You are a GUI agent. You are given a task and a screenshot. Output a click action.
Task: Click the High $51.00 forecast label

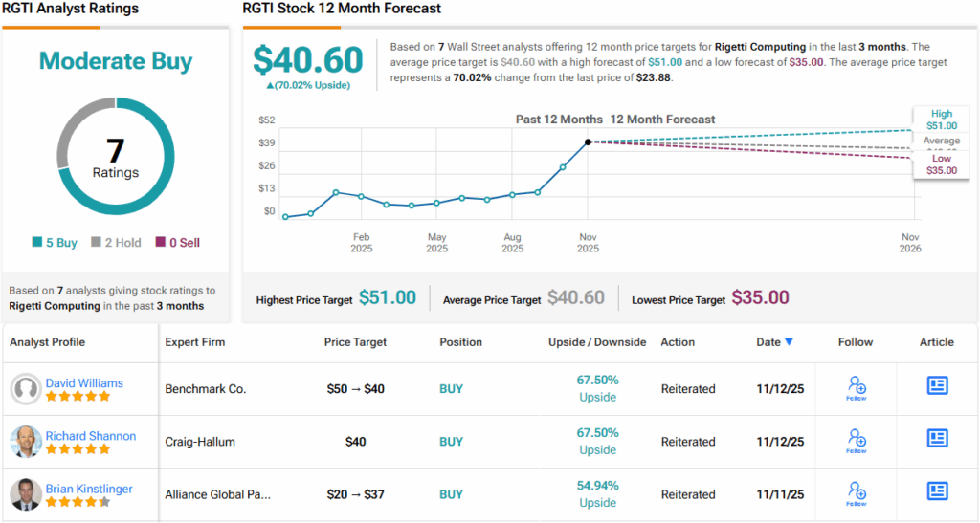pos(941,119)
